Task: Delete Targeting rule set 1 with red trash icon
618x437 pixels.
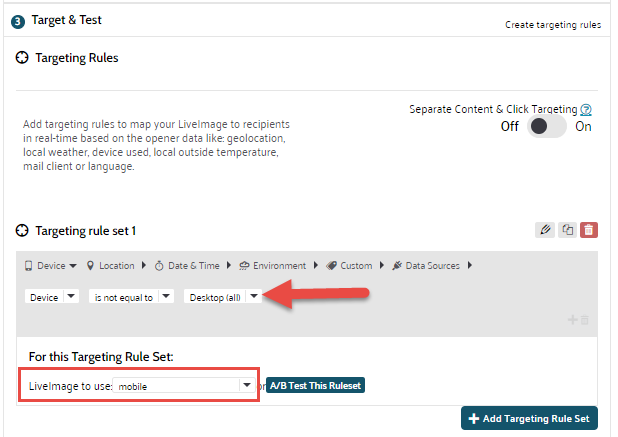Action: click(589, 230)
